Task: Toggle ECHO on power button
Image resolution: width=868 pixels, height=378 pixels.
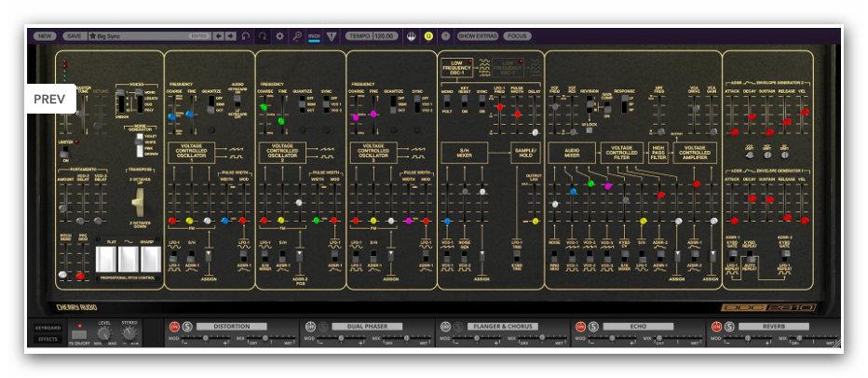Action: [580, 327]
